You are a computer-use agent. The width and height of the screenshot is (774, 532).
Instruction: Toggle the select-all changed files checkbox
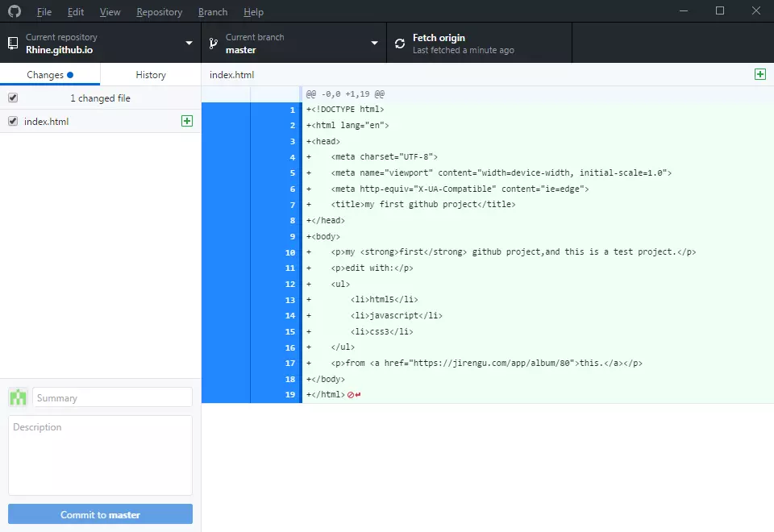(12, 98)
